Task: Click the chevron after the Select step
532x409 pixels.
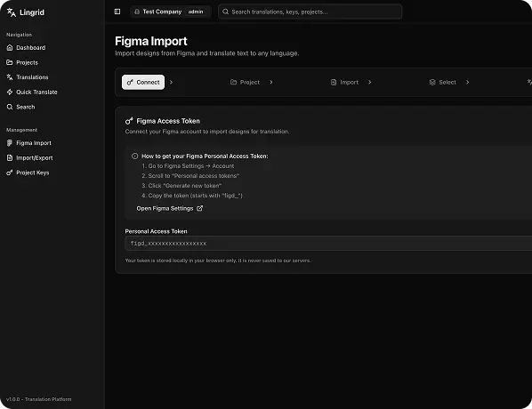Action: pyautogui.click(x=468, y=83)
